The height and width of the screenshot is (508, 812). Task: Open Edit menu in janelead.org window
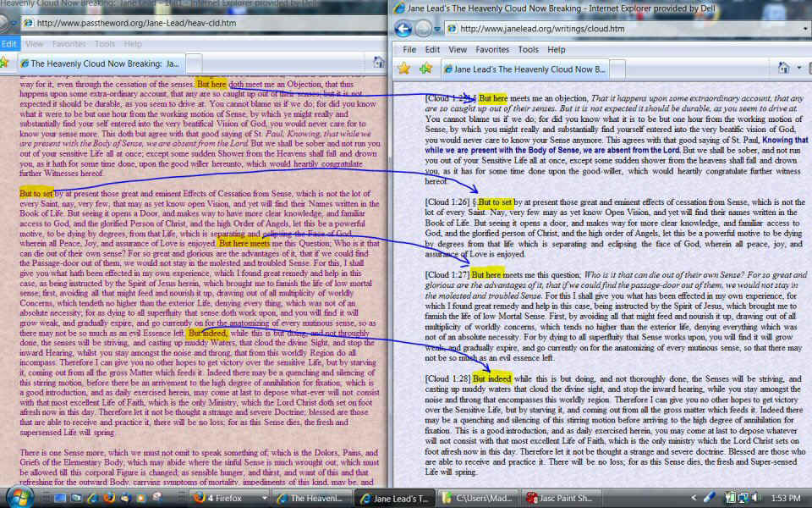[x=432, y=50]
